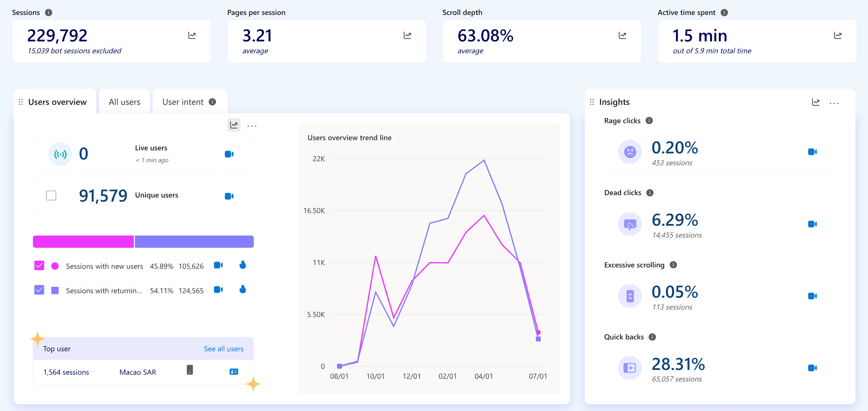The width and height of the screenshot is (868, 411).
Task: Open the Users overview more options menu
Action: [x=252, y=126]
